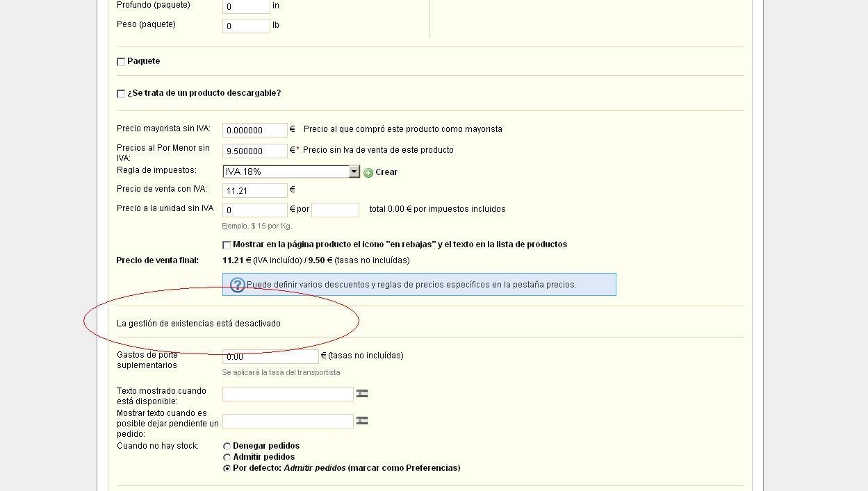Select Denegar pedidos radio button
The height and width of the screenshot is (491, 868).
point(227,447)
